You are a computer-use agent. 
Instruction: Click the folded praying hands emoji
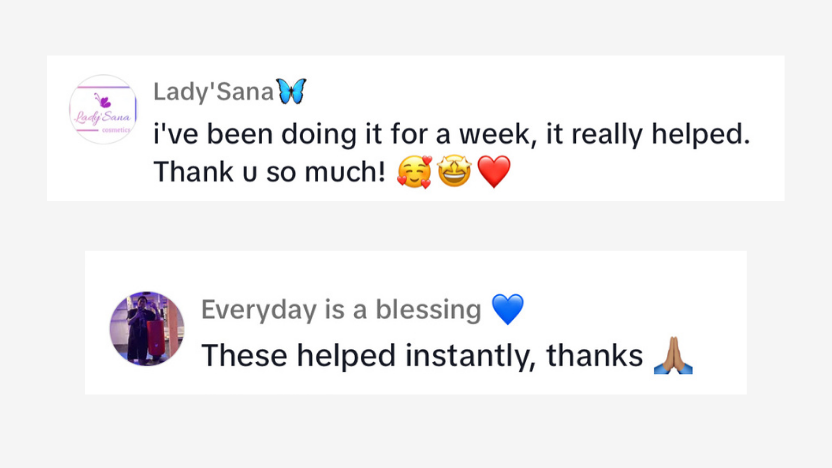coord(673,356)
